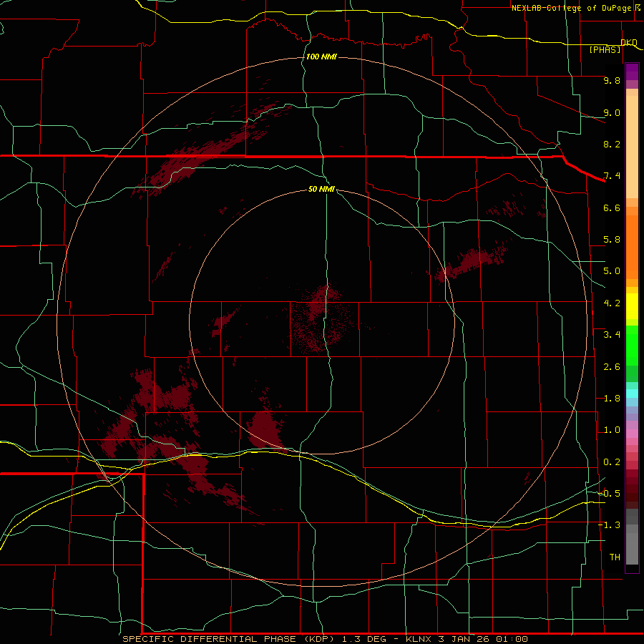Pick the bright green segment of color bar
Screen dimensions: 644x644
pyautogui.click(x=632, y=346)
